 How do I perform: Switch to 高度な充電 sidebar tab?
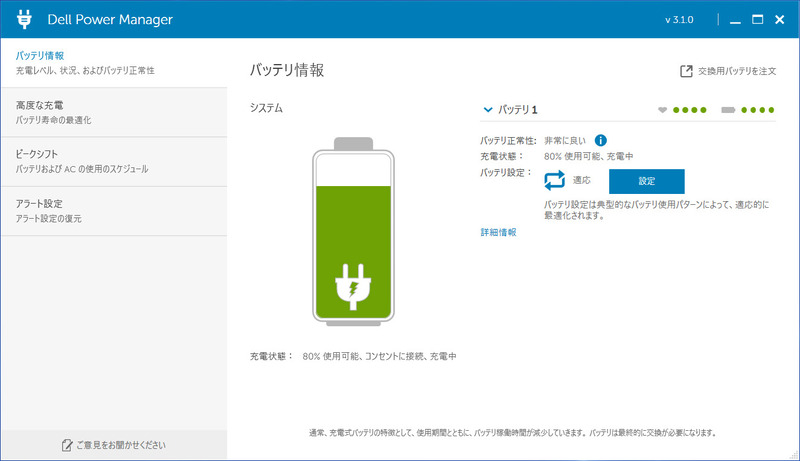click(114, 112)
